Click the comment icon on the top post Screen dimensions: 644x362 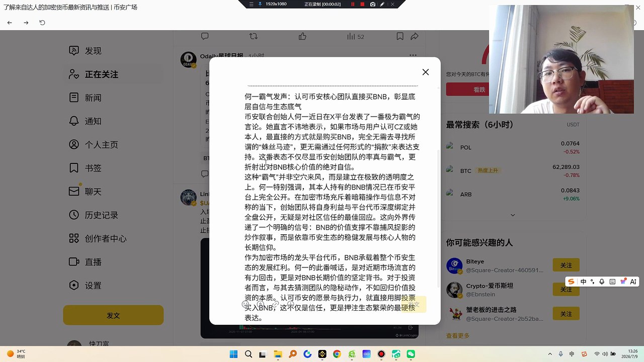click(x=205, y=36)
